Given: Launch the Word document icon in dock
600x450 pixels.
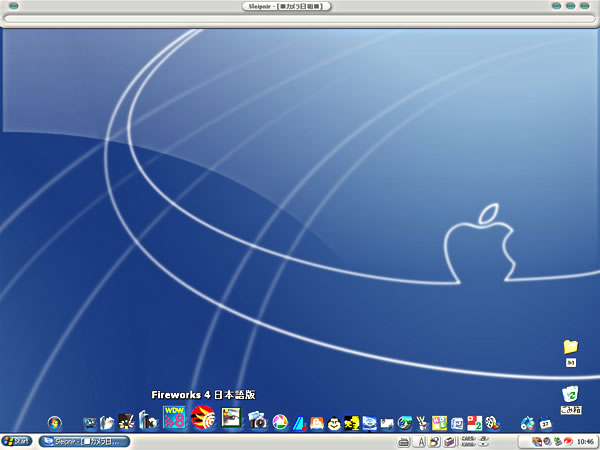Looking at the screenshot, I should point(457,424).
